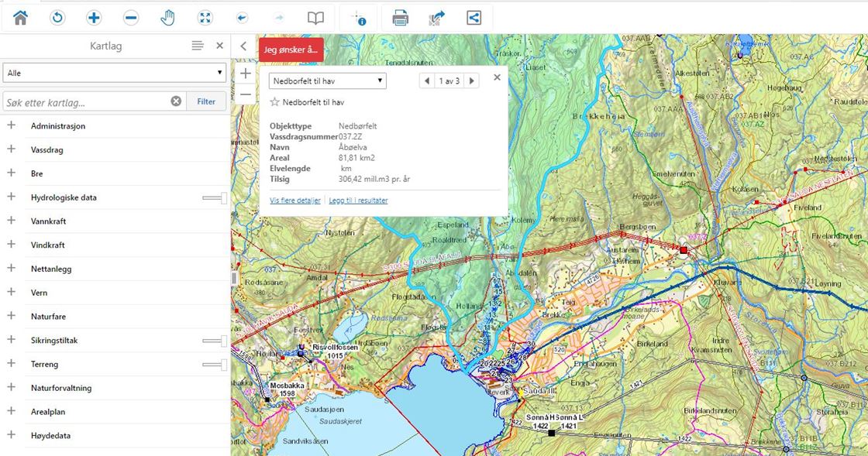Screen dimensions: 868x456
Task: Click the Home icon in the toolbar
Action: pos(20,18)
